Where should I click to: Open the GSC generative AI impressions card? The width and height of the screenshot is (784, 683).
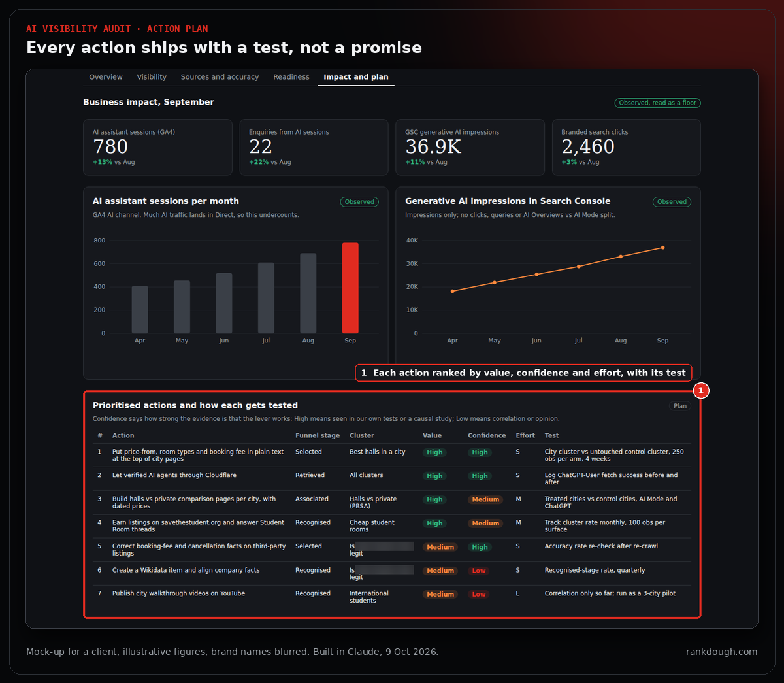470,147
